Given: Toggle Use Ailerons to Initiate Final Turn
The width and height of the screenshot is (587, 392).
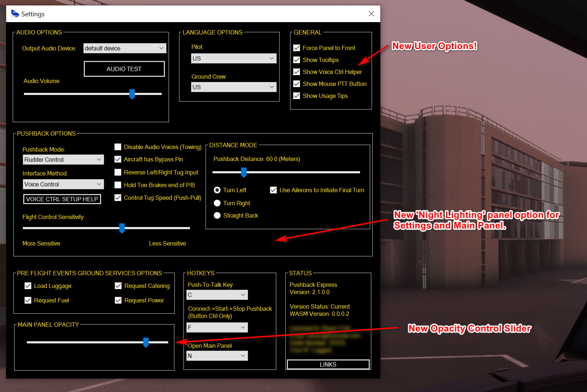Looking at the screenshot, I should point(273,190).
